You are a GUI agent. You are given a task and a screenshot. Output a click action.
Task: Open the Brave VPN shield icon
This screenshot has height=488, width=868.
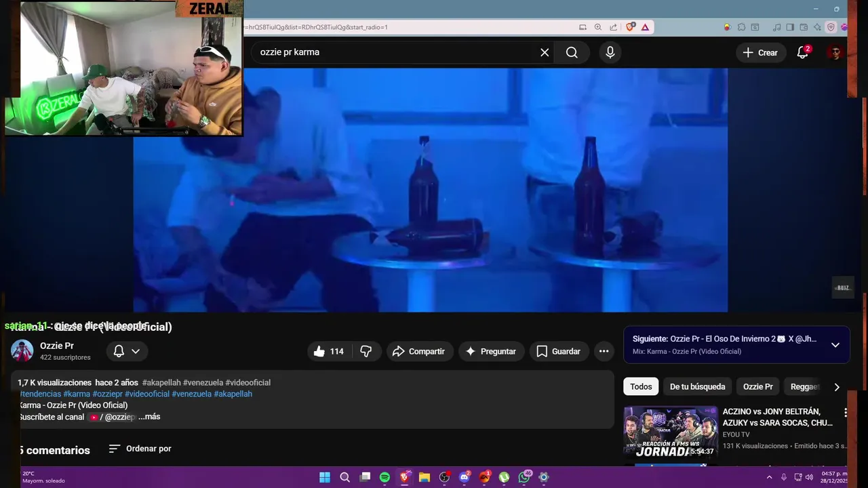point(831,27)
